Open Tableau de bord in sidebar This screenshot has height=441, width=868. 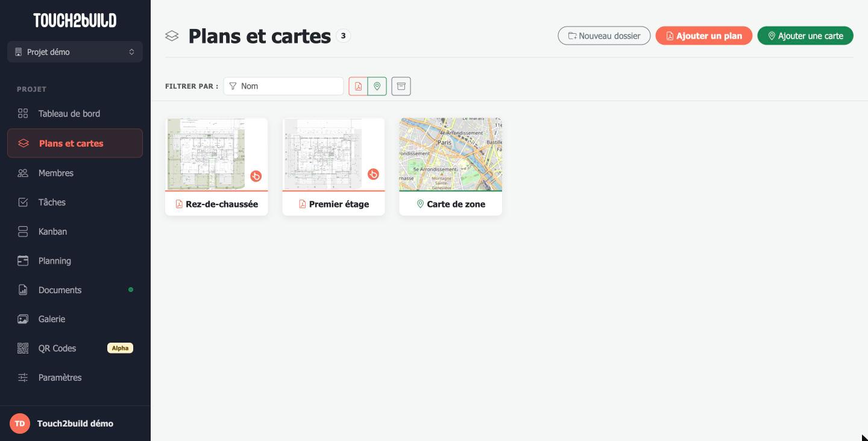tap(75, 113)
